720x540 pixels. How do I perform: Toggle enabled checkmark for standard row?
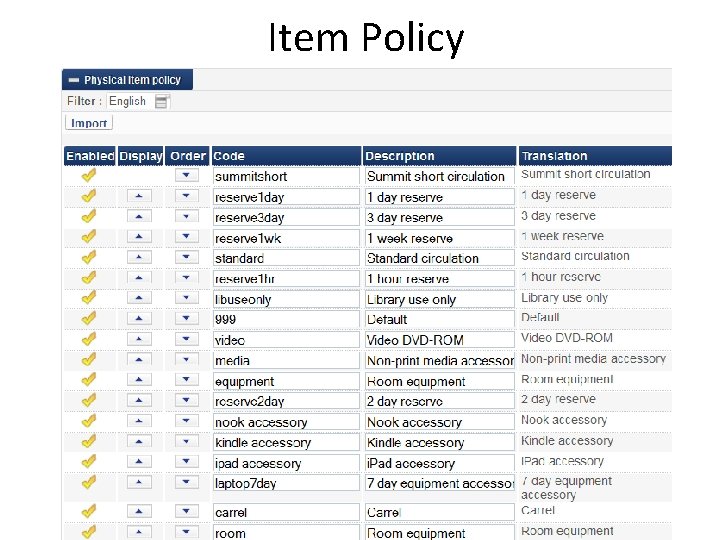coord(89,257)
